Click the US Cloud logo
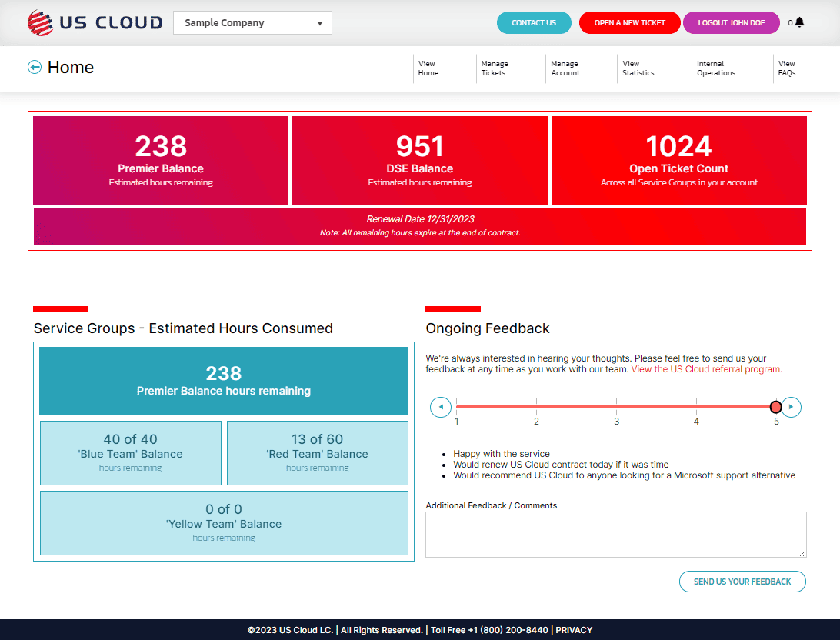Image resolution: width=840 pixels, height=640 pixels. (x=95, y=22)
